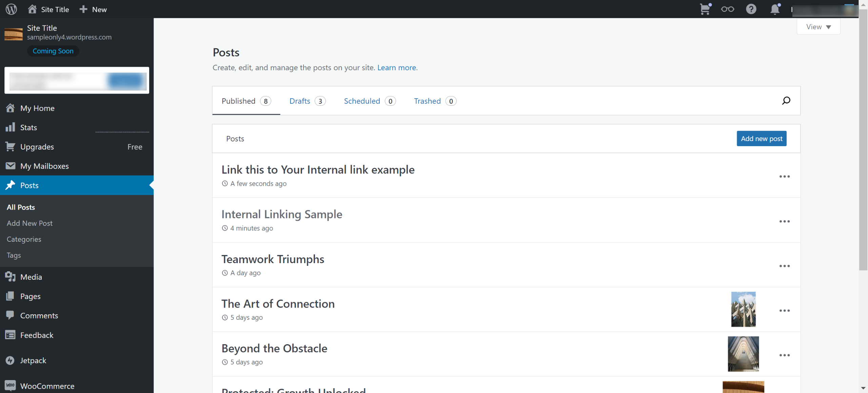Viewport: 868px width, 393px height.
Task: Click the help question mark icon
Action: point(751,9)
